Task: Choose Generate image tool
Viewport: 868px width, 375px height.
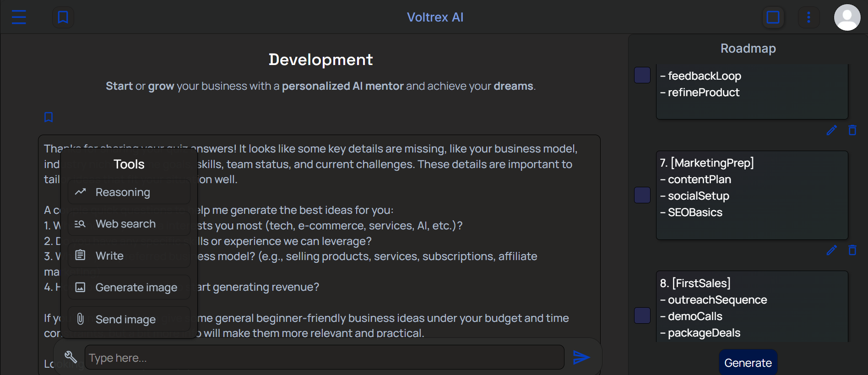Action: click(129, 287)
